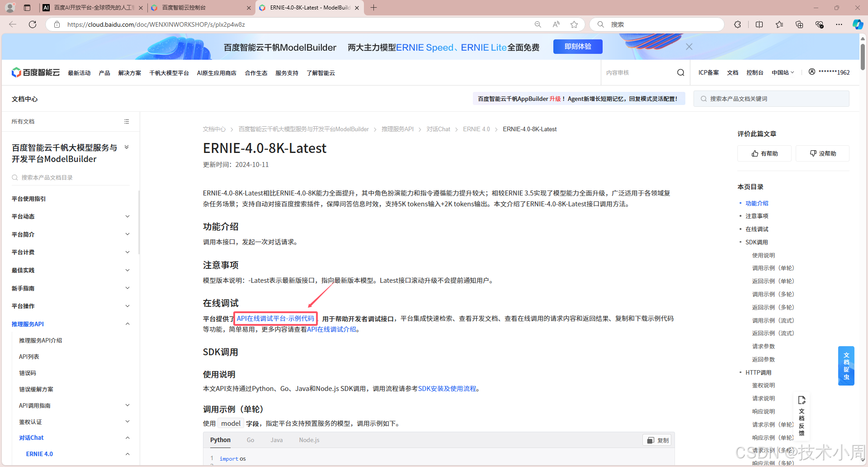This screenshot has height=467, width=868.
Task: Click the ERNIE 4.0 breadcrumb link
Action: [x=476, y=129]
